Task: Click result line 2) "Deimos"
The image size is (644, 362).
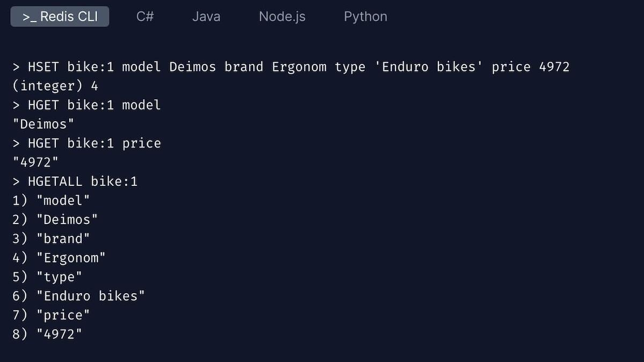Action: click(x=55, y=220)
